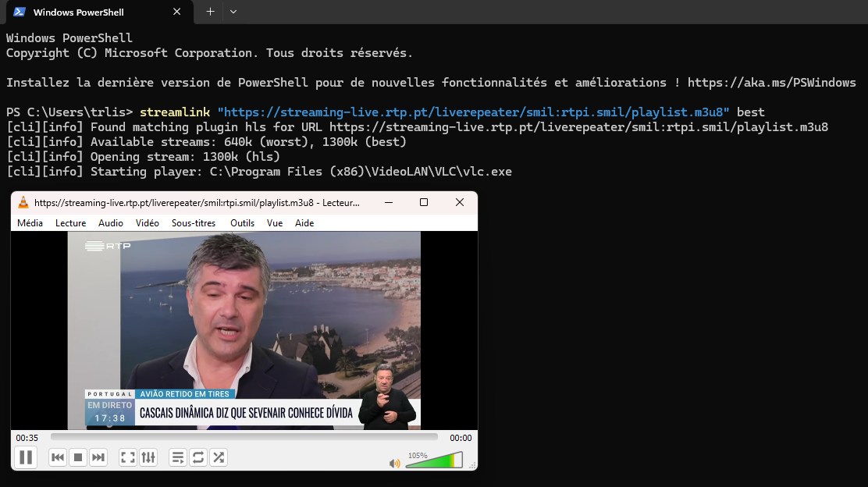Toggle shuffle random playback

tap(219, 457)
